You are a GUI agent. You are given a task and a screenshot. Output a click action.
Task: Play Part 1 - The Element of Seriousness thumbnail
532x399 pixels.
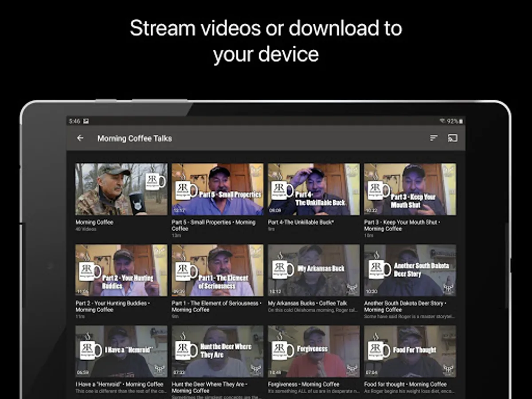(x=218, y=270)
